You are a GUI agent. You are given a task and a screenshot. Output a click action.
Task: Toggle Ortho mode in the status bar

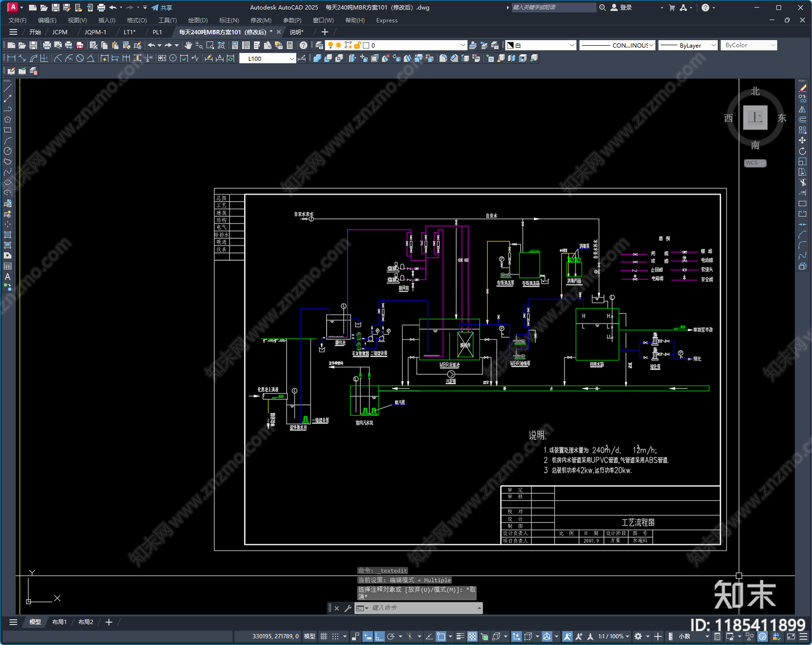click(379, 636)
